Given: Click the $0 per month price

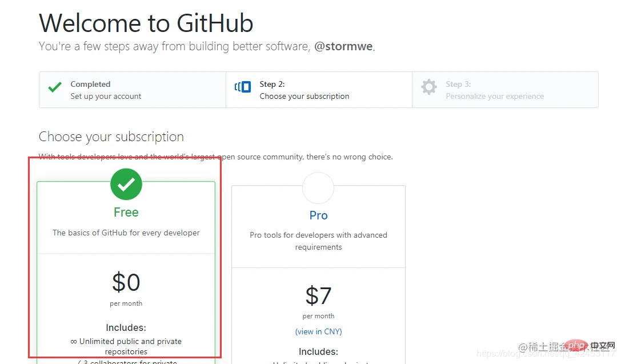Looking at the screenshot, I should coord(126,283).
